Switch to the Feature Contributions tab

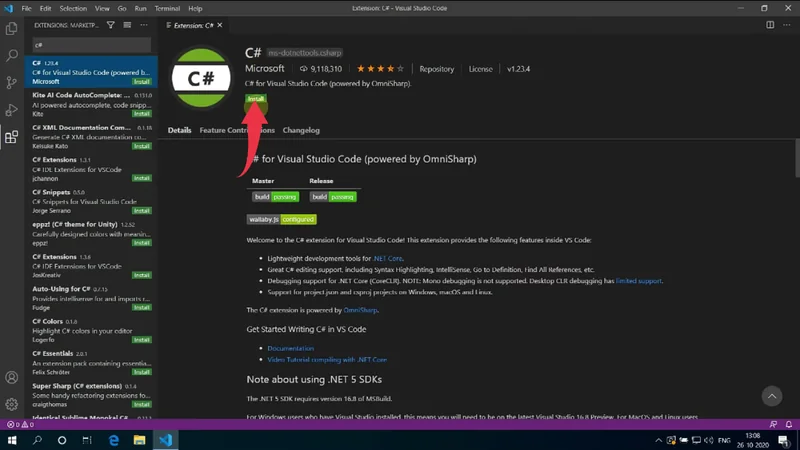237,130
